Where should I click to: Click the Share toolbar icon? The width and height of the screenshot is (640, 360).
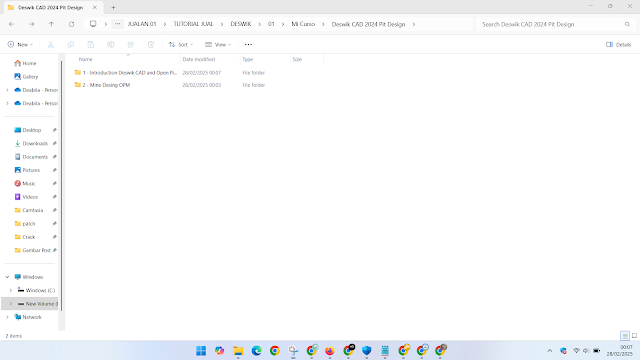coord(131,44)
